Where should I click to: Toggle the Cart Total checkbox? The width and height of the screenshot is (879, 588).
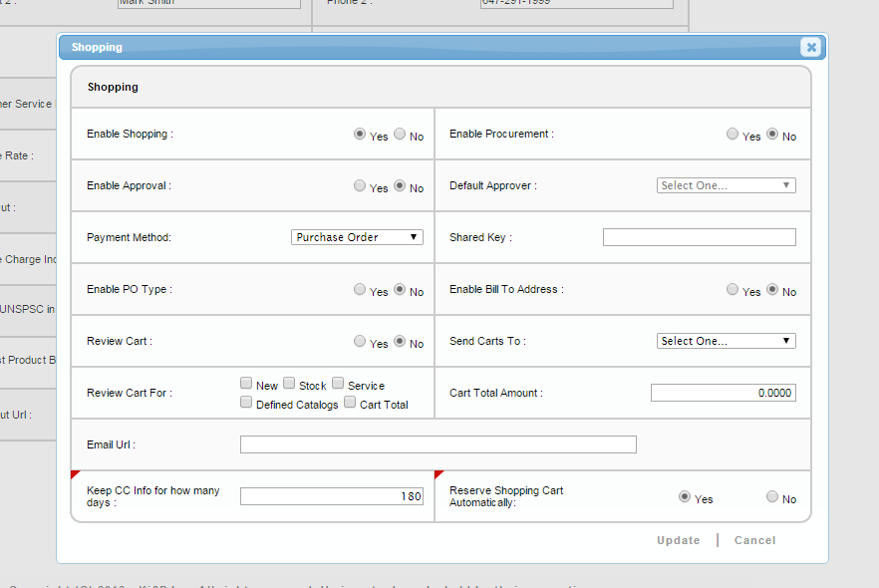click(350, 403)
